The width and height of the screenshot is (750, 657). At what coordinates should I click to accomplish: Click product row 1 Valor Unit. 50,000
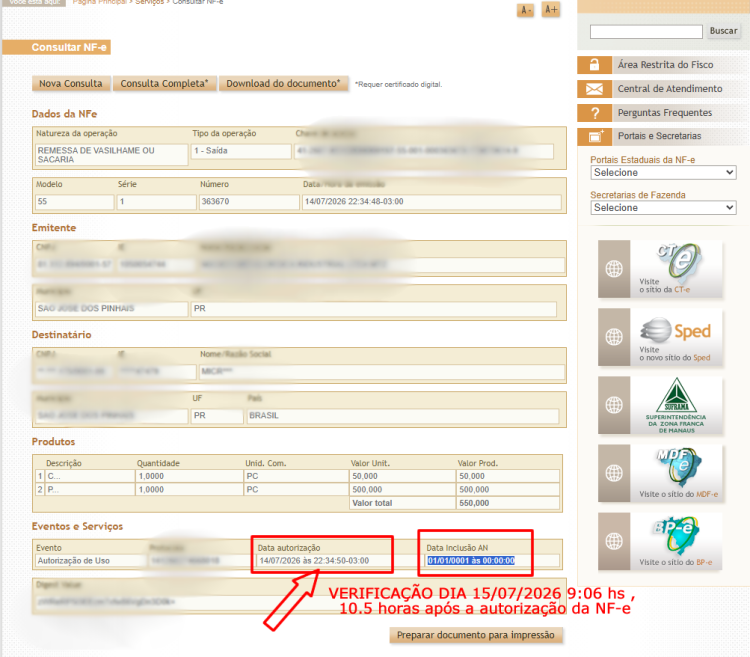click(402, 476)
